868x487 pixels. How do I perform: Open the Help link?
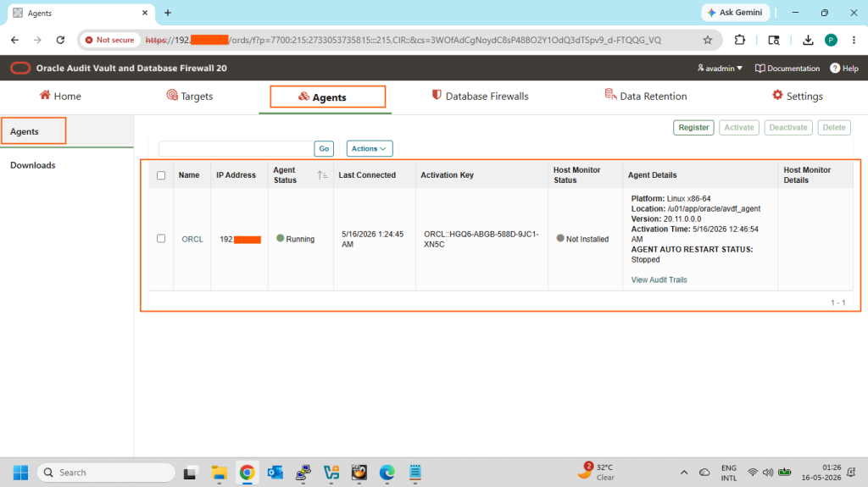coord(843,68)
